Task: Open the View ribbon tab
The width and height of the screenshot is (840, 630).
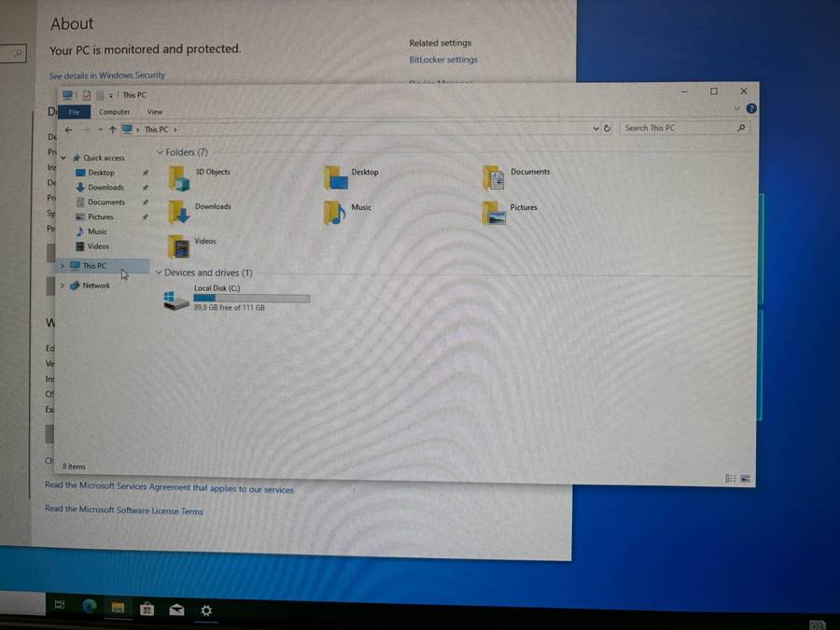Action: (x=155, y=112)
